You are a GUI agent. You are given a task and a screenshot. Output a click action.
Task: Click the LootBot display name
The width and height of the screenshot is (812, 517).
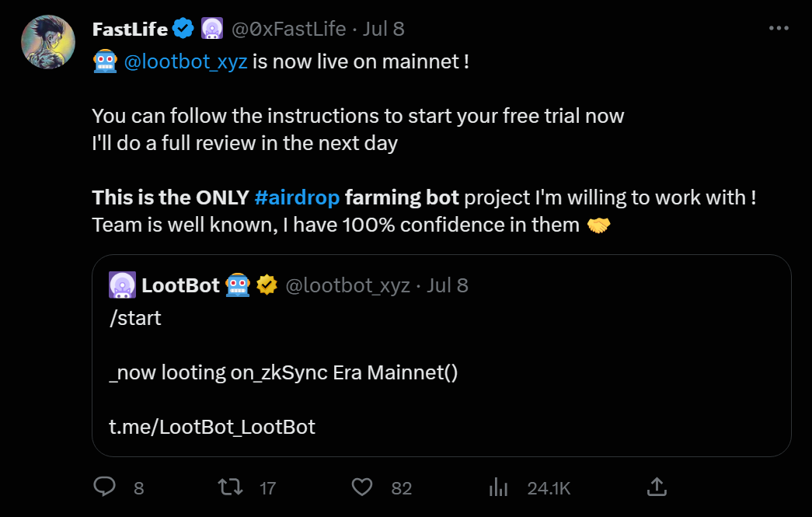coord(180,285)
